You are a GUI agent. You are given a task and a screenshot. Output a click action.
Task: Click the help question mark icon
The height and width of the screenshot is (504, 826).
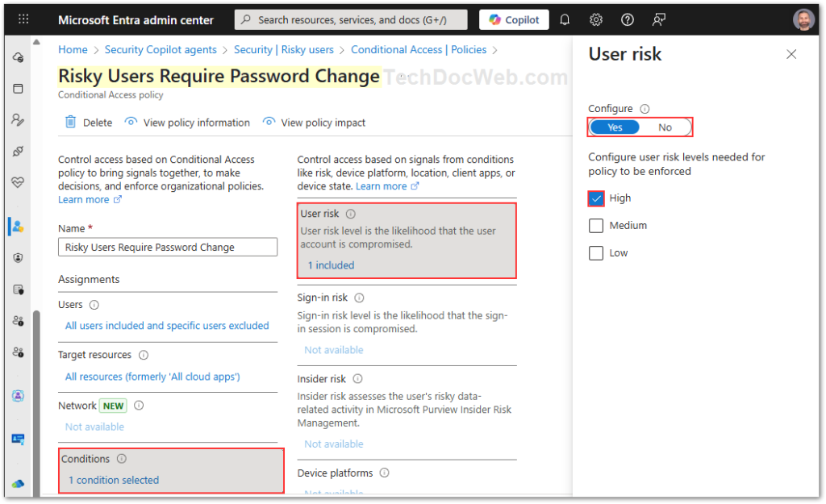pyautogui.click(x=628, y=19)
